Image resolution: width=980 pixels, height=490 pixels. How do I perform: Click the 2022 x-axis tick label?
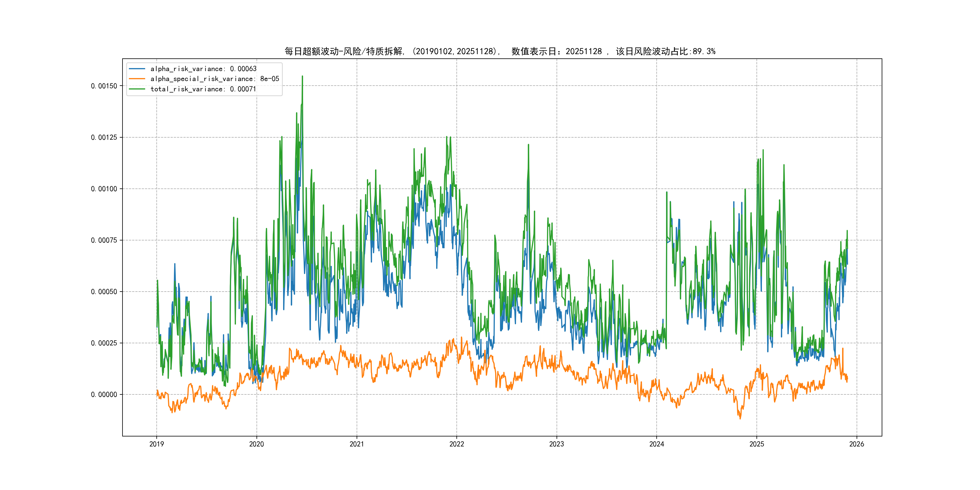point(456,444)
